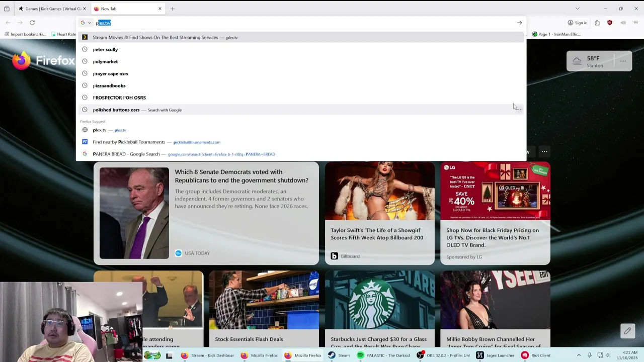Click the Tim Kaine article thumbnail

click(134, 213)
